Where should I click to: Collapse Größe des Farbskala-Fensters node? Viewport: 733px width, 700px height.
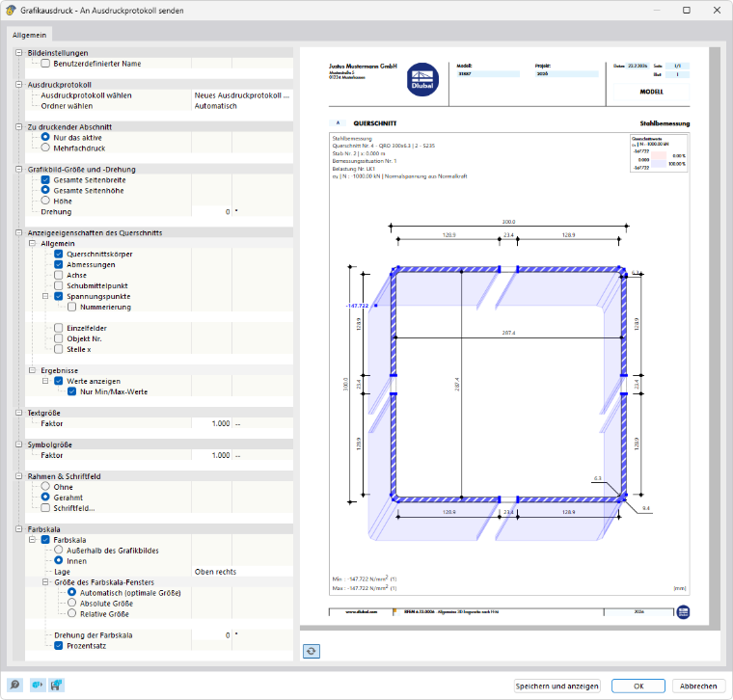(45, 581)
